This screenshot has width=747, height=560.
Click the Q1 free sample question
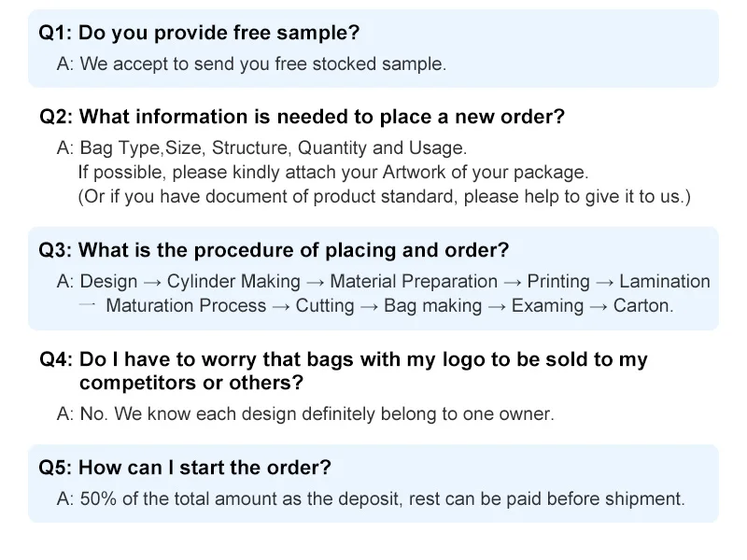(199, 33)
